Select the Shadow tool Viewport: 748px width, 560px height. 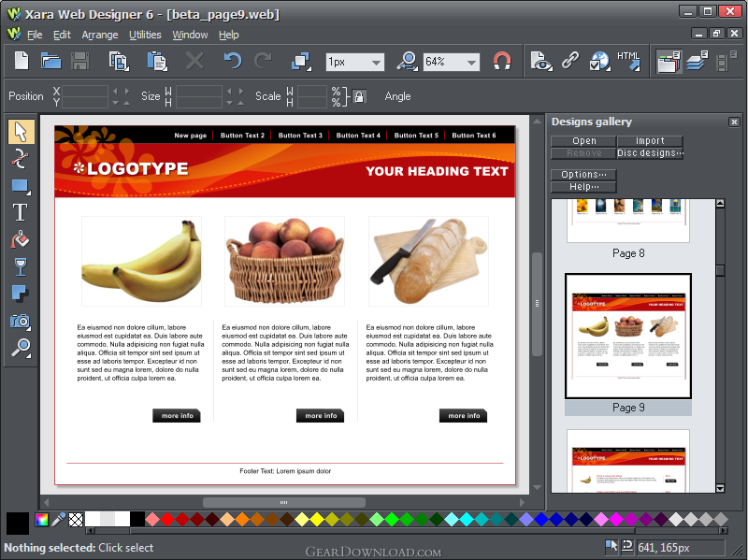(x=20, y=294)
